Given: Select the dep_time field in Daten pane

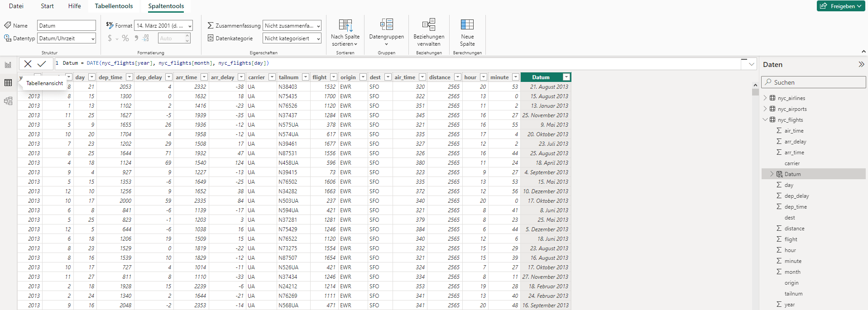Looking at the screenshot, I should point(796,207).
